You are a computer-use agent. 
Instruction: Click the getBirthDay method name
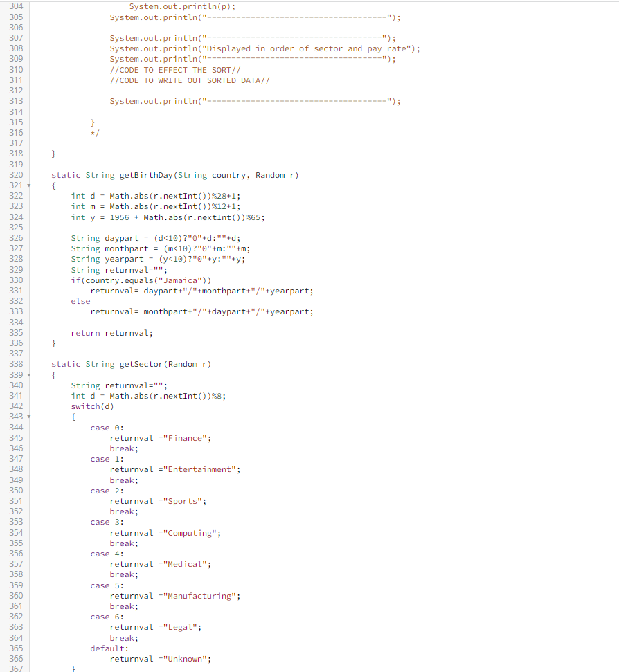[145, 175]
